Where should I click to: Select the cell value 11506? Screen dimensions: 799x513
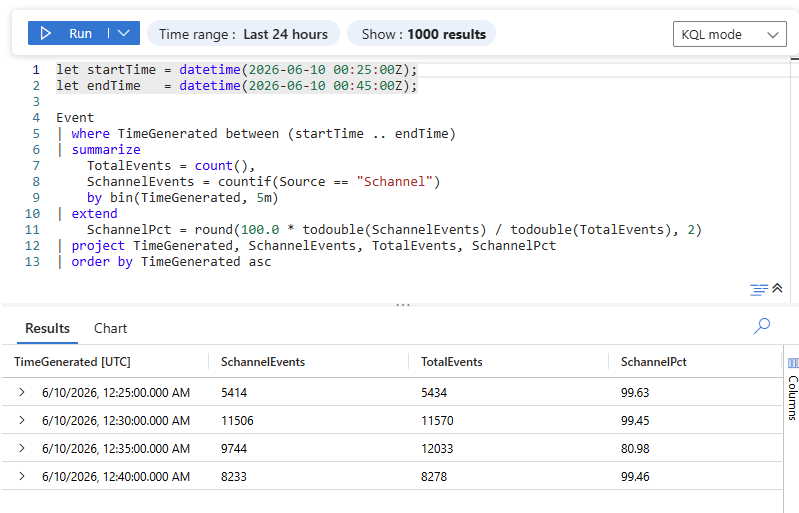(x=237, y=421)
